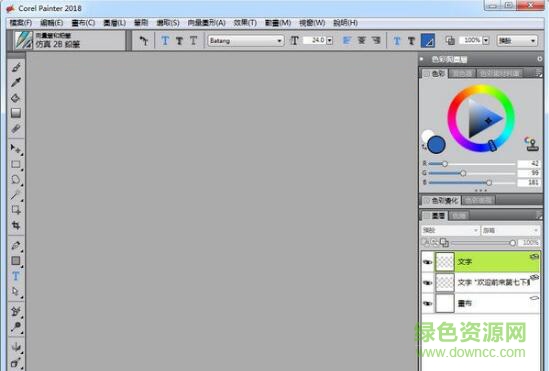Click the R value field 42
This screenshot has height=371, width=549.
click(528, 163)
